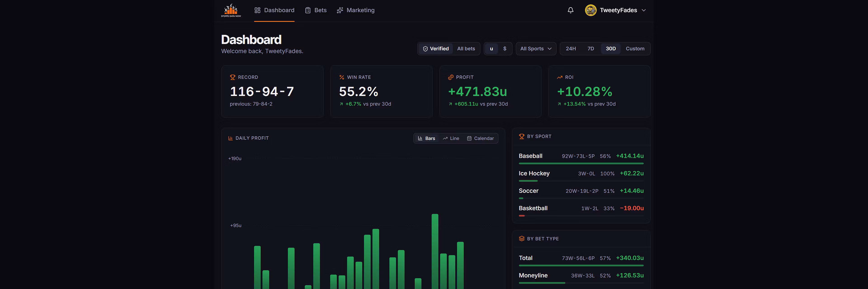This screenshot has width=868, height=289.
Task: Select the Custom date range
Action: coord(635,49)
